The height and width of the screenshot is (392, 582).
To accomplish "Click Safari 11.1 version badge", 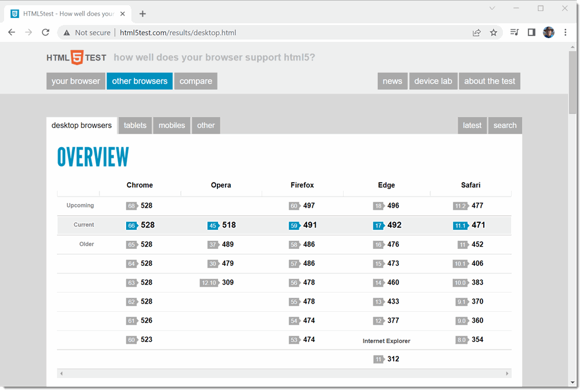I will pos(460,225).
